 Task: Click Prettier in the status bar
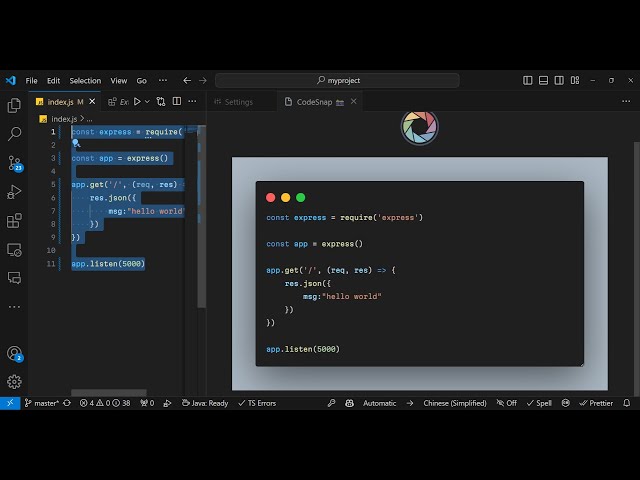tap(596, 403)
